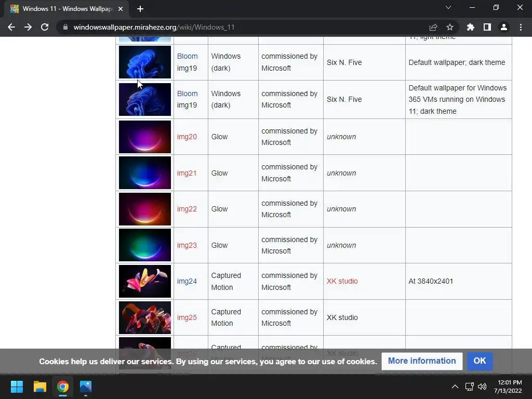Reload the current page
The height and width of the screenshot is (399, 532).
(x=45, y=27)
